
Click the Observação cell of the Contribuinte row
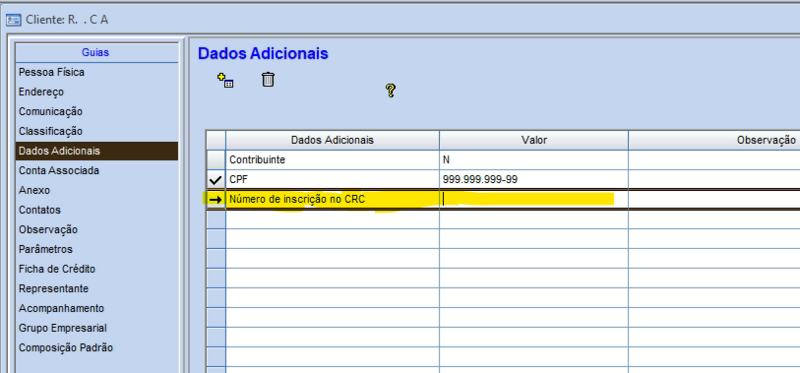tap(714, 160)
